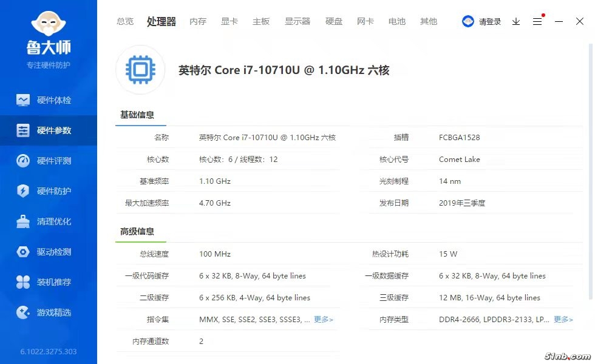Click the Ludashi monkey logo
Image resolution: width=595 pixels, height=364 pixels.
click(49, 24)
